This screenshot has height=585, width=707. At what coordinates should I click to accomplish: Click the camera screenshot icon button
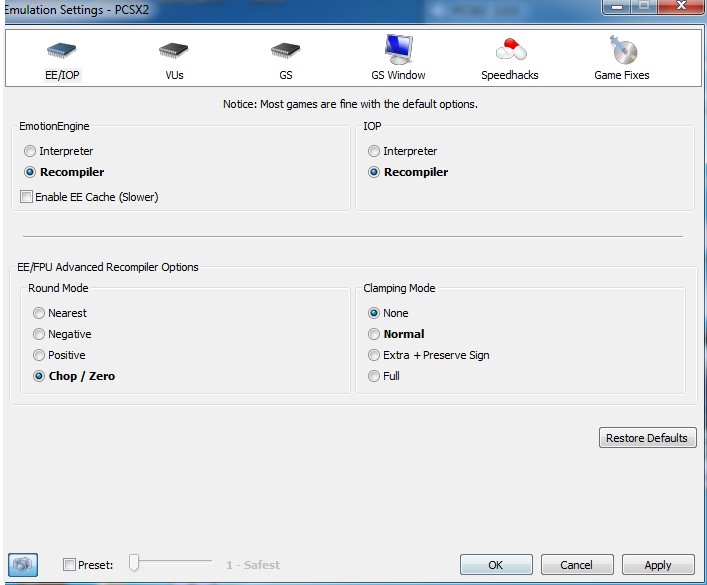click(23, 564)
